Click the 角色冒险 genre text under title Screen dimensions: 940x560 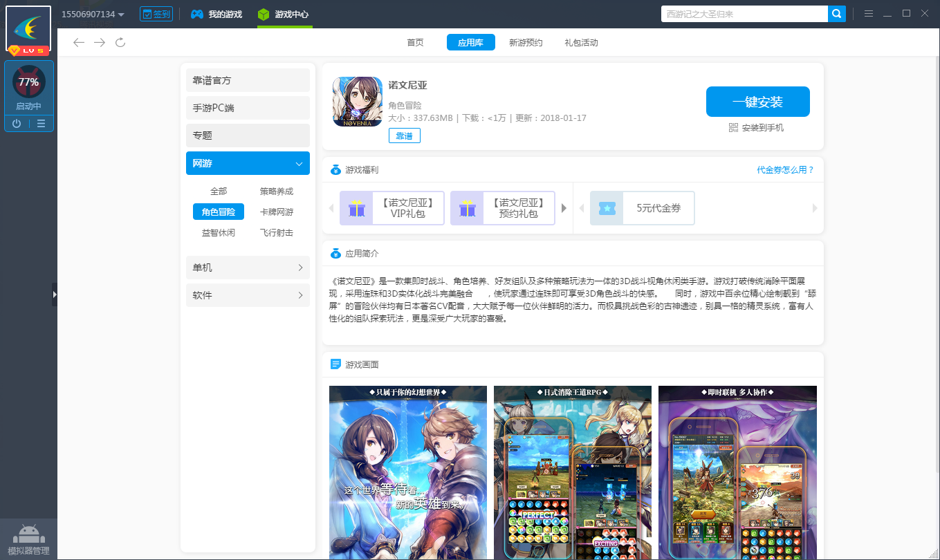click(405, 106)
